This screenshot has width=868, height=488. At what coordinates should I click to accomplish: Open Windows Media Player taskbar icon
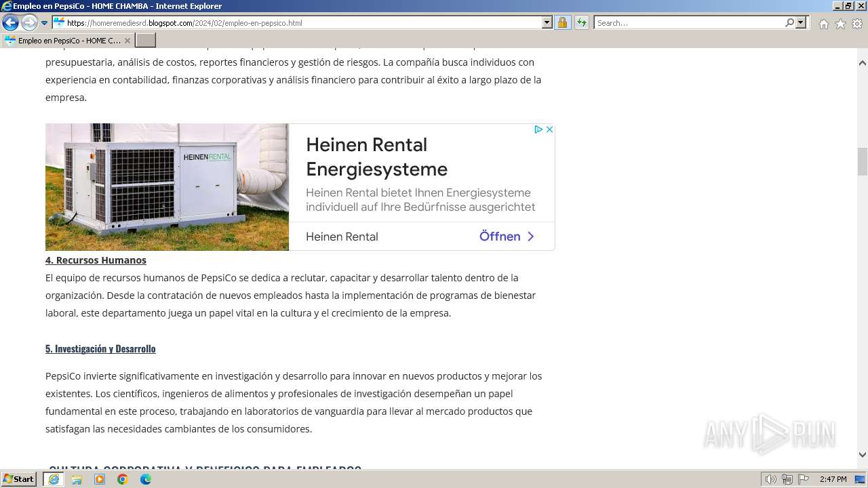(100, 479)
